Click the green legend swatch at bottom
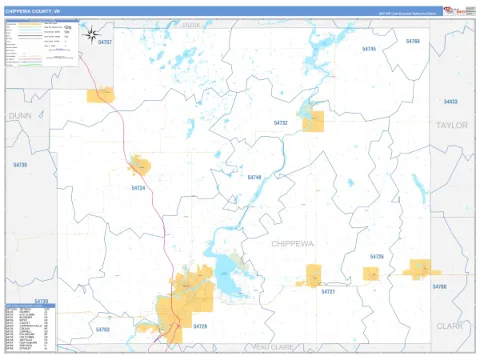Viewport: 480px width, 360px height. click(30, 65)
